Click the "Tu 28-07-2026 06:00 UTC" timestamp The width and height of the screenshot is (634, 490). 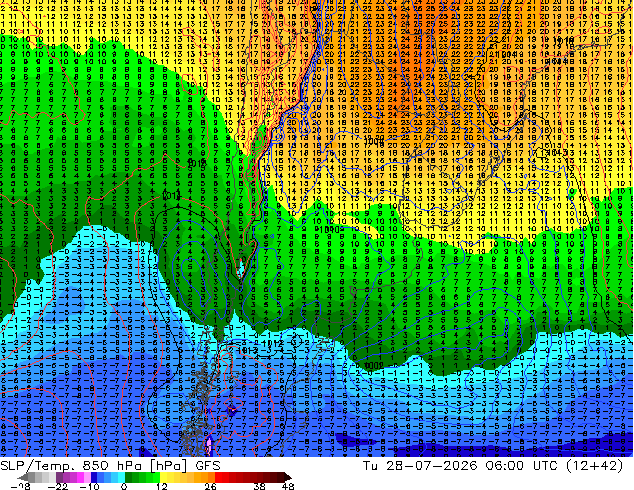460,465
